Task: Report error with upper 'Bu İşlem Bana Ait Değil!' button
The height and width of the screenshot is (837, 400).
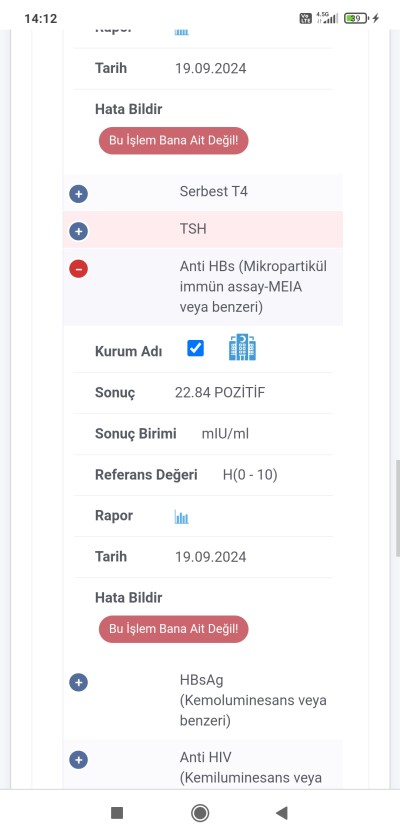Action: click(x=174, y=141)
